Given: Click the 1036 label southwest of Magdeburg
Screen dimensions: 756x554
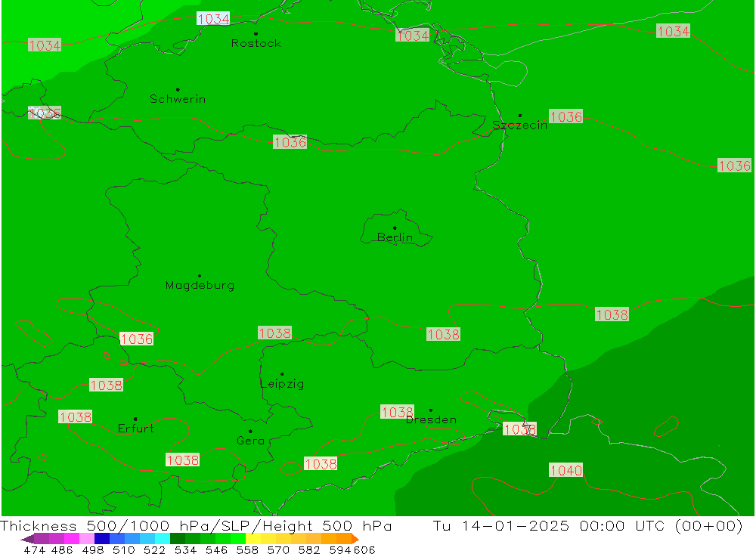Looking at the screenshot, I should coord(136,339).
